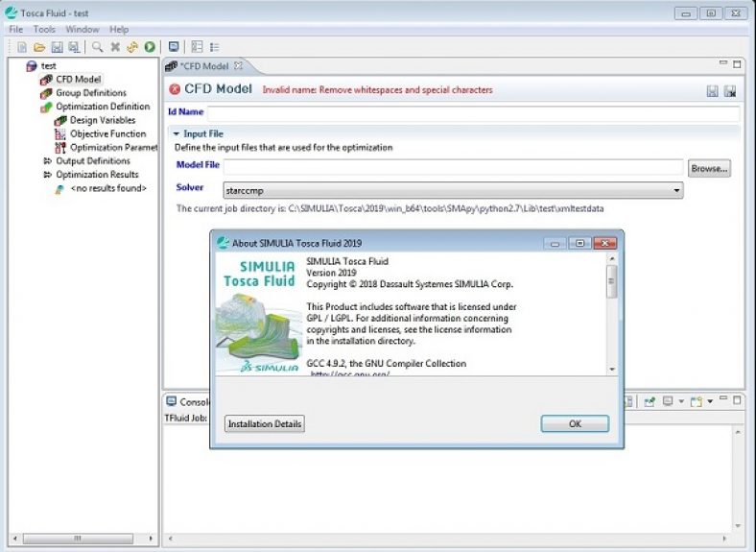The height and width of the screenshot is (552, 756).
Task: Select the test project root node
Action: click(x=48, y=65)
